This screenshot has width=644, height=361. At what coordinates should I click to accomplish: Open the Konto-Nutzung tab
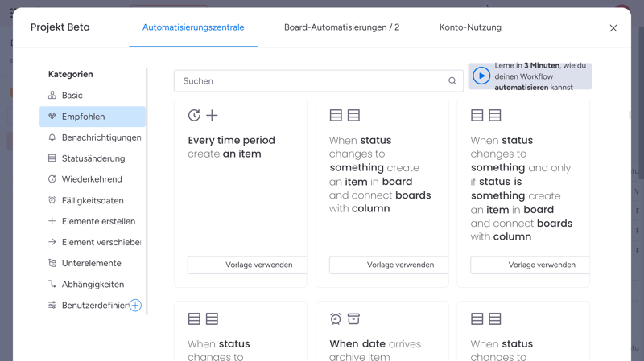[x=470, y=27]
